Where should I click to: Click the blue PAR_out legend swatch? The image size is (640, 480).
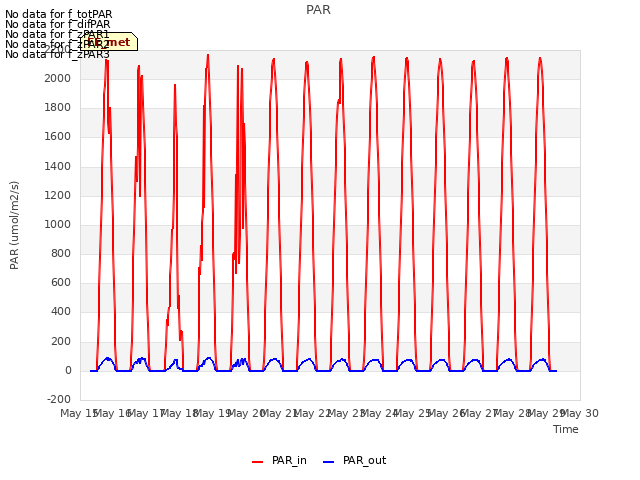pyautogui.click(x=329, y=462)
